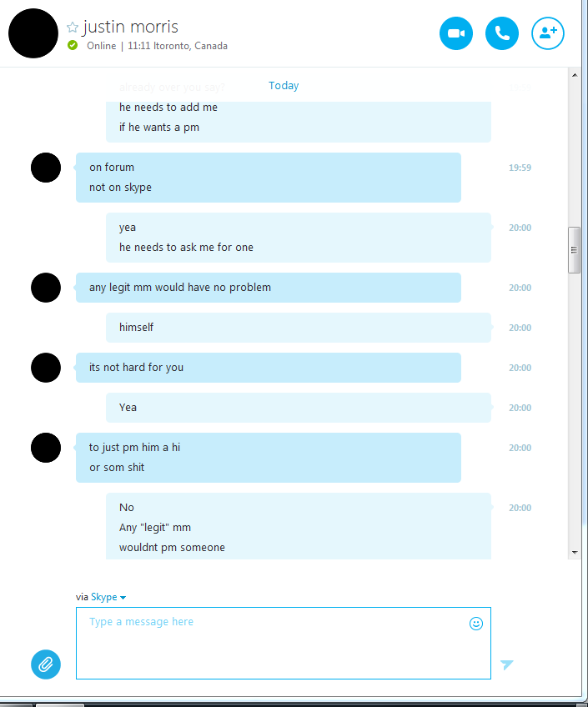This screenshot has width=588, height=707.
Task: Open justin morris profile picture in header
Action: (33, 33)
